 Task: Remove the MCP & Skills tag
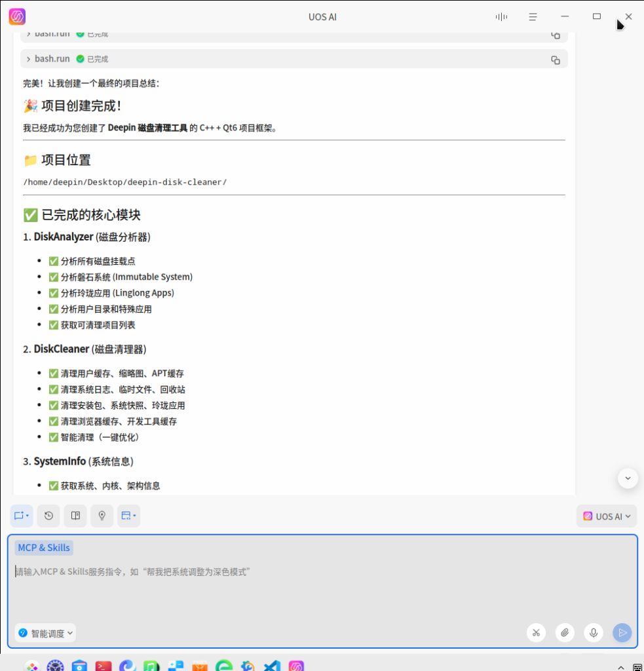[x=44, y=548]
